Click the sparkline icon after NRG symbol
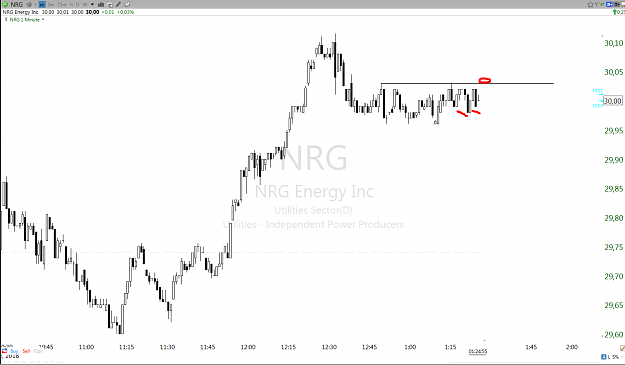The image size is (625, 365). [x=29, y=4]
